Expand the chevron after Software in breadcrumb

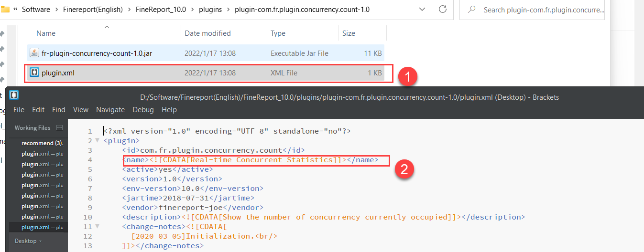click(57, 10)
